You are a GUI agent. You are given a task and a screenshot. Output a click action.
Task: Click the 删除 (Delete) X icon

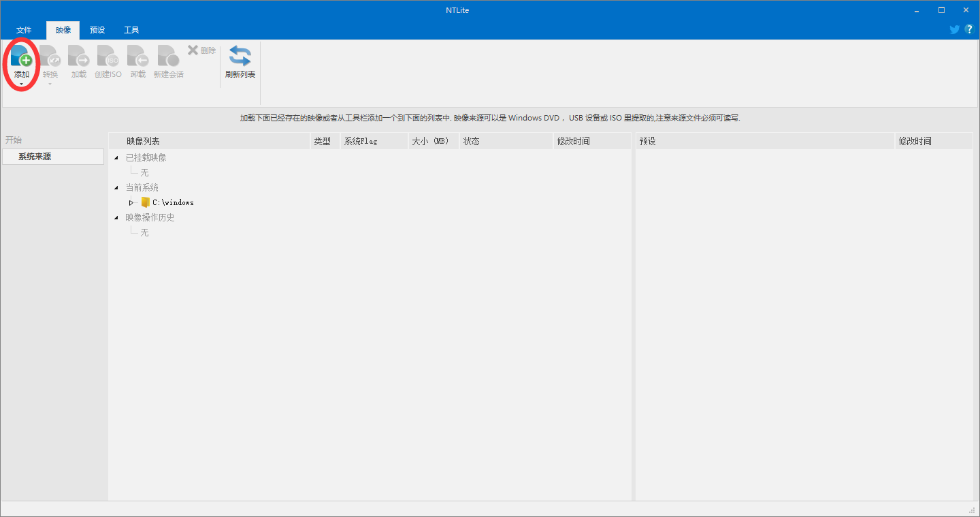click(193, 50)
